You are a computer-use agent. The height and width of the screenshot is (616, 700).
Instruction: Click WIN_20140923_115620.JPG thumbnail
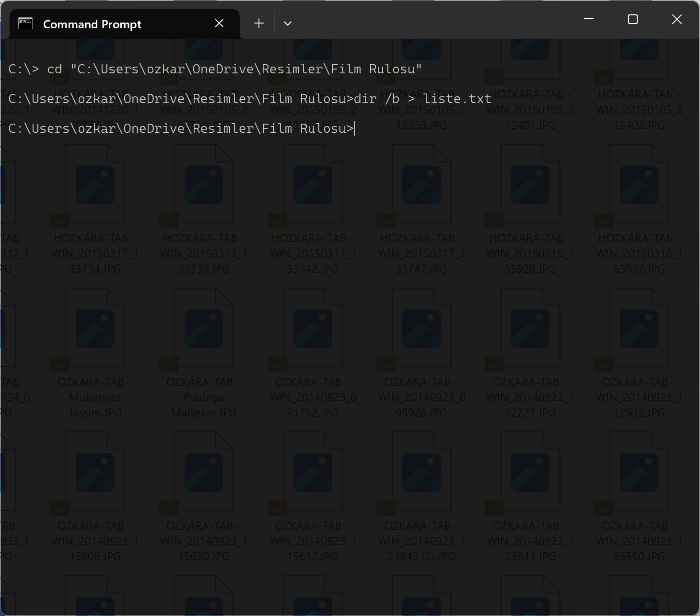204,472
